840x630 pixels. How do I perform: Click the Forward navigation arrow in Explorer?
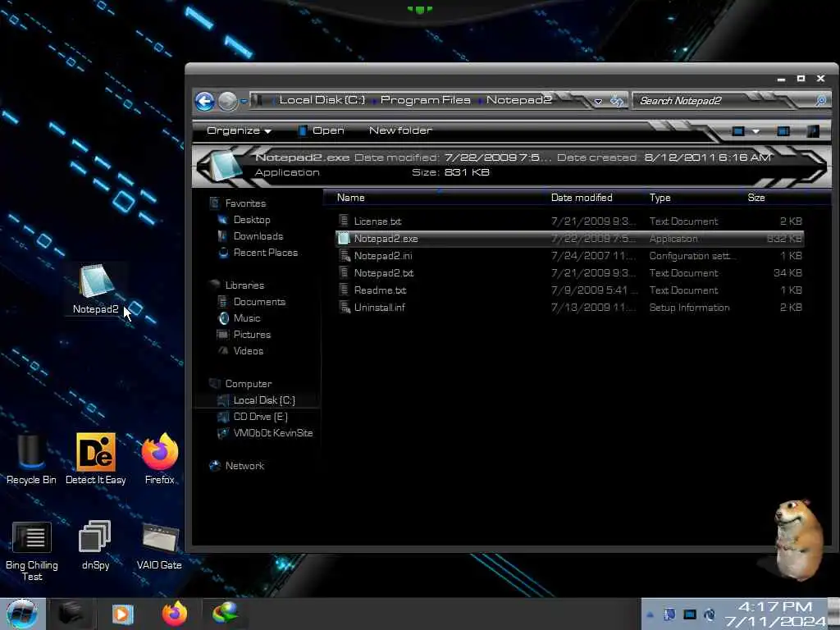(x=228, y=101)
